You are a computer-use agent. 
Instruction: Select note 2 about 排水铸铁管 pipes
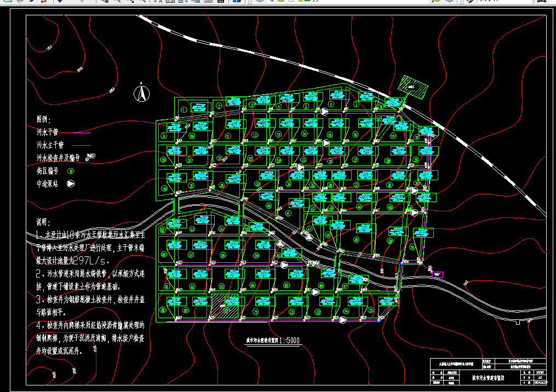90,280
